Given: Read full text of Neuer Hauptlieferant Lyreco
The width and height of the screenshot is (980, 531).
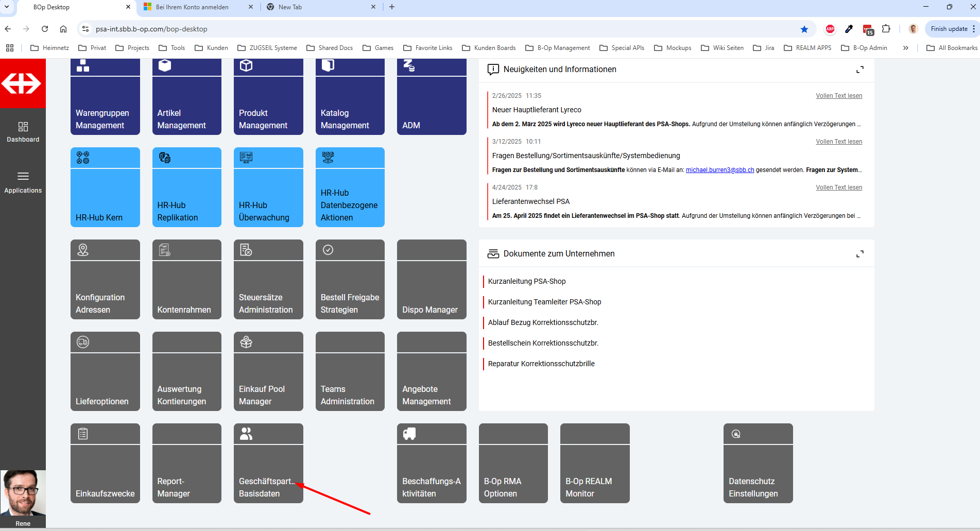Looking at the screenshot, I should click(838, 96).
